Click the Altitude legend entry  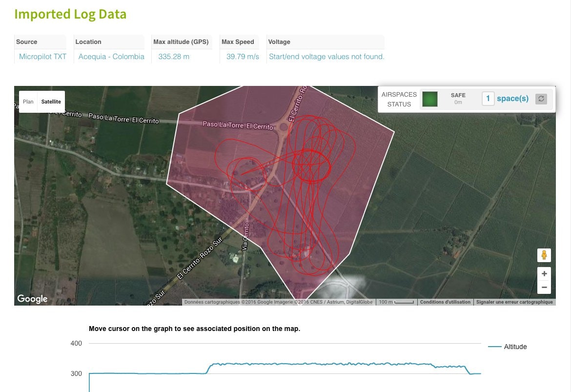coord(507,347)
